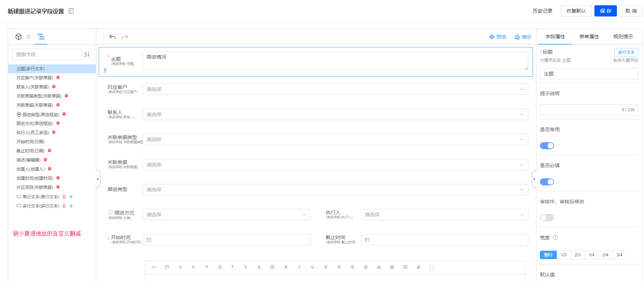Open 联系人 dropdown
Screen dimensions: 644x283
[335, 114]
